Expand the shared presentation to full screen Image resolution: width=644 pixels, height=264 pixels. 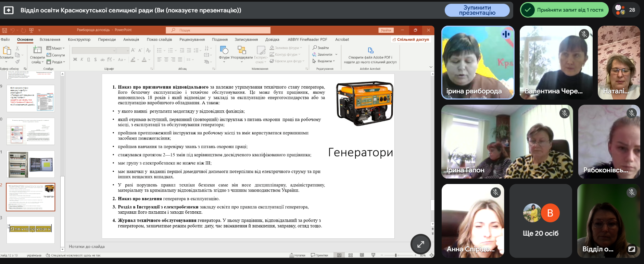click(420, 244)
